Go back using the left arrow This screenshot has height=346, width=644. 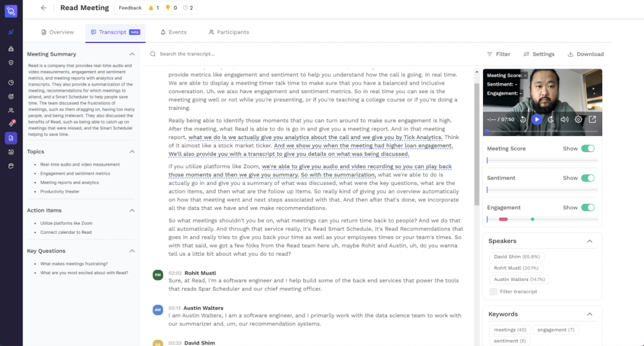44,8
